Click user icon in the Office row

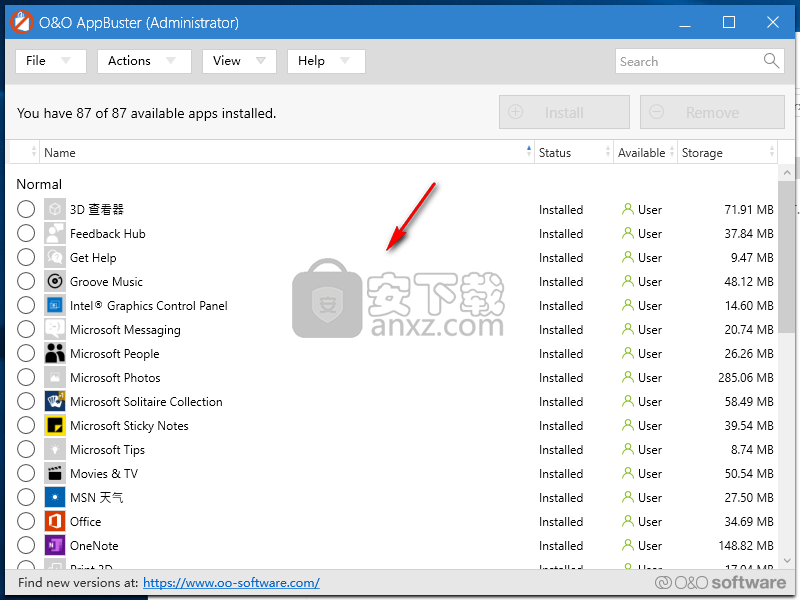point(628,521)
